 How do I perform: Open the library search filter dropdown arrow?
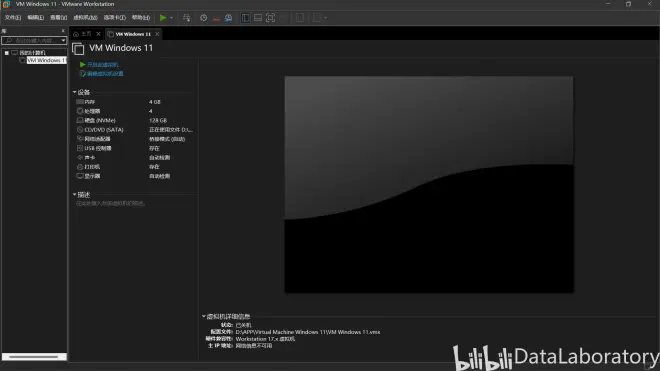64,40
